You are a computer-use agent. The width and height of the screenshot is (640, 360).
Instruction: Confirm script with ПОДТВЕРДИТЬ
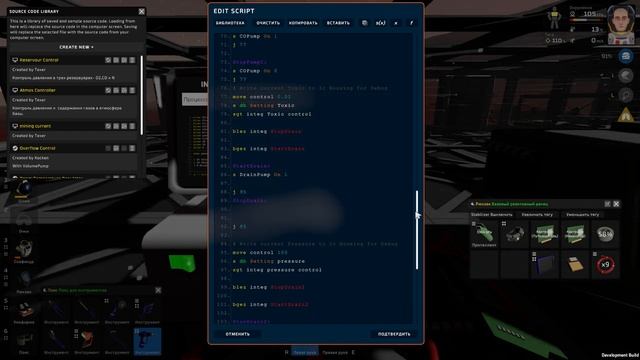tap(394, 334)
